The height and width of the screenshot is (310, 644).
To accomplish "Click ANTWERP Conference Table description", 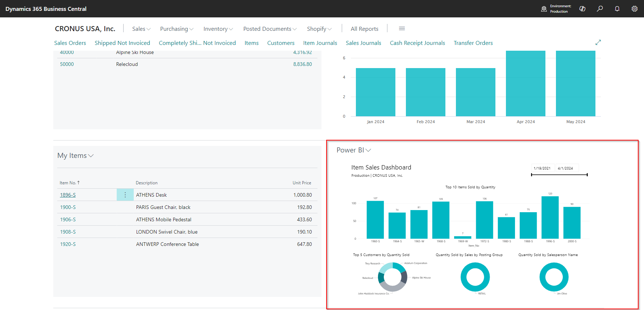I will pos(167,244).
